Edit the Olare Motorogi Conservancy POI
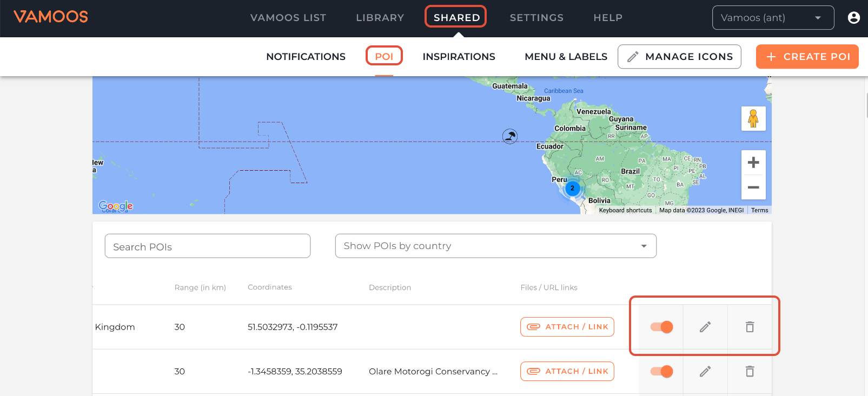The height and width of the screenshot is (396, 868). click(x=705, y=371)
